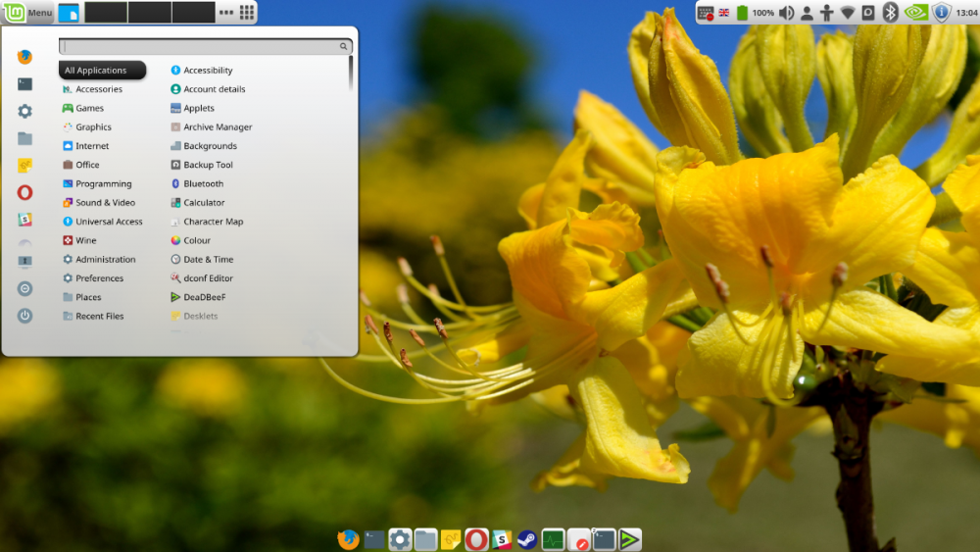
Task: Click the power/shutdown icon in the menu sidebar
Action: coord(24,316)
